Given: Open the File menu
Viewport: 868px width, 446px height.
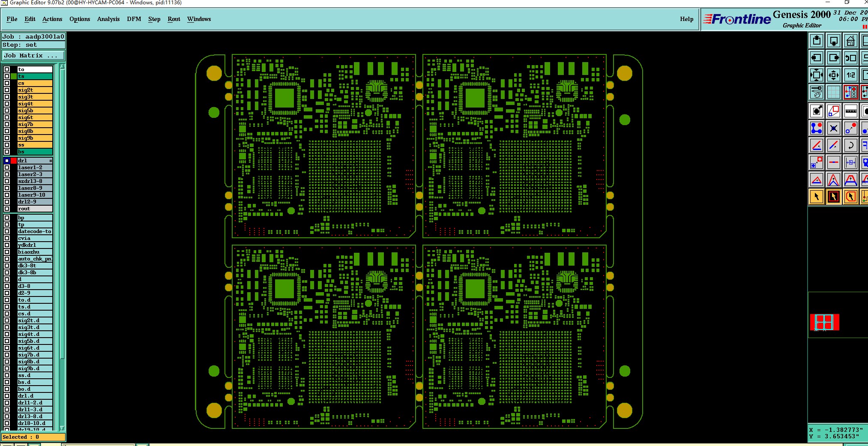Looking at the screenshot, I should point(12,19).
